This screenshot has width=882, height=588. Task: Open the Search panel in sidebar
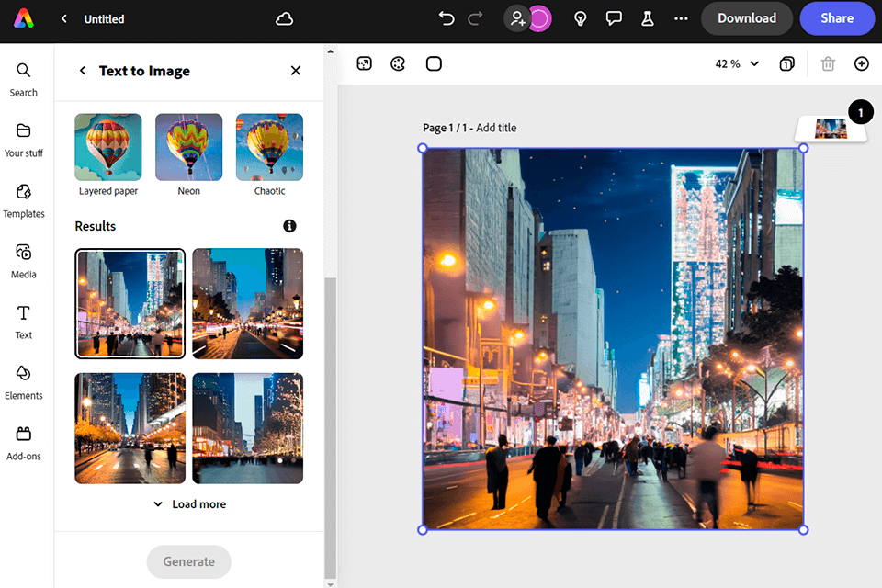click(24, 79)
